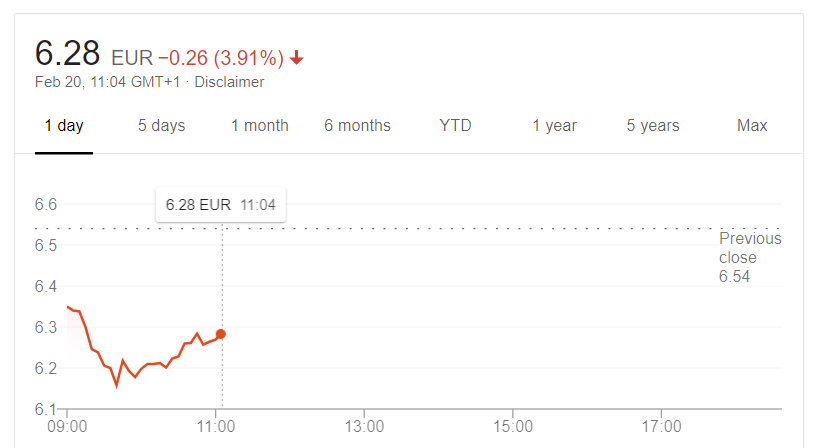
Task: Click the 17:00 tick on time axis
Action: pos(661,427)
